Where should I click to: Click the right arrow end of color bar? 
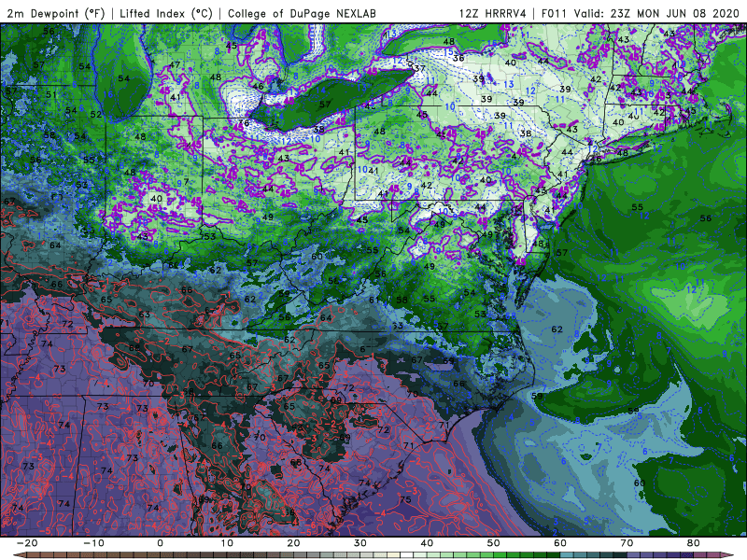click(727, 554)
